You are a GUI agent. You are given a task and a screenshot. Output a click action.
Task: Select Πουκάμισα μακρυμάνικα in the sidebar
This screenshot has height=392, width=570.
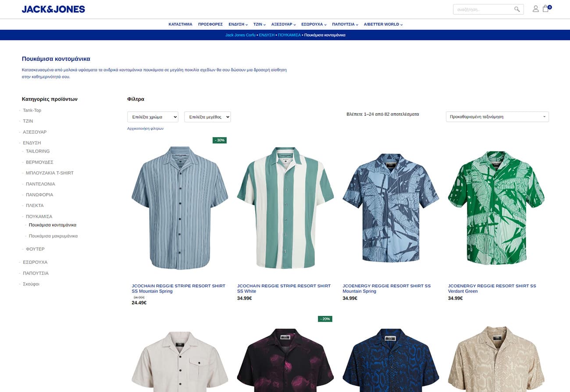(53, 236)
